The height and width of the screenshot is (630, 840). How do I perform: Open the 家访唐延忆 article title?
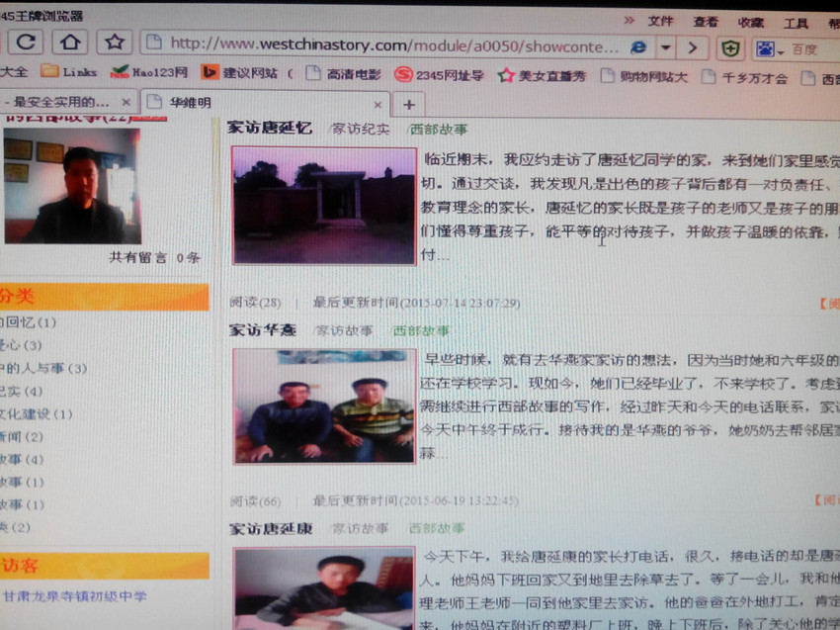pos(270,128)
